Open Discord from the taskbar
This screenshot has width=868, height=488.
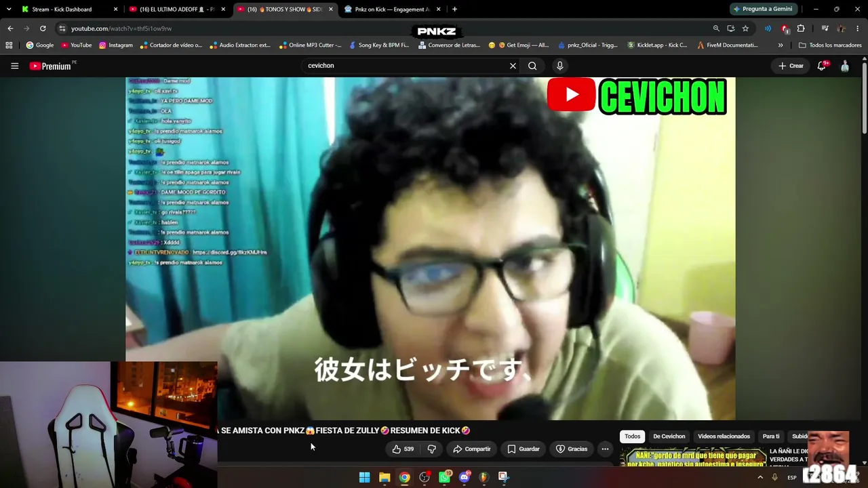click(x=464, y=477)
